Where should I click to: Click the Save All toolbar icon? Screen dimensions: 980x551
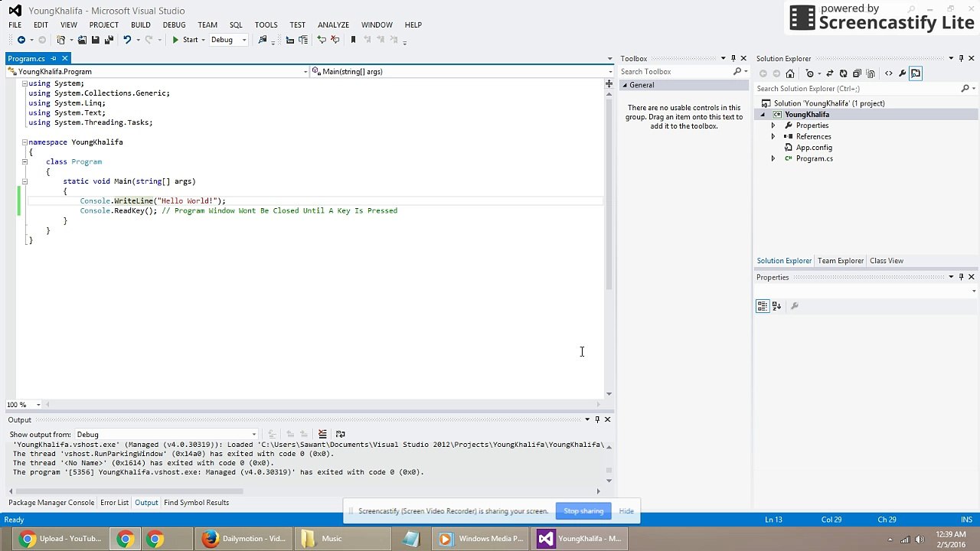point(109,40)
